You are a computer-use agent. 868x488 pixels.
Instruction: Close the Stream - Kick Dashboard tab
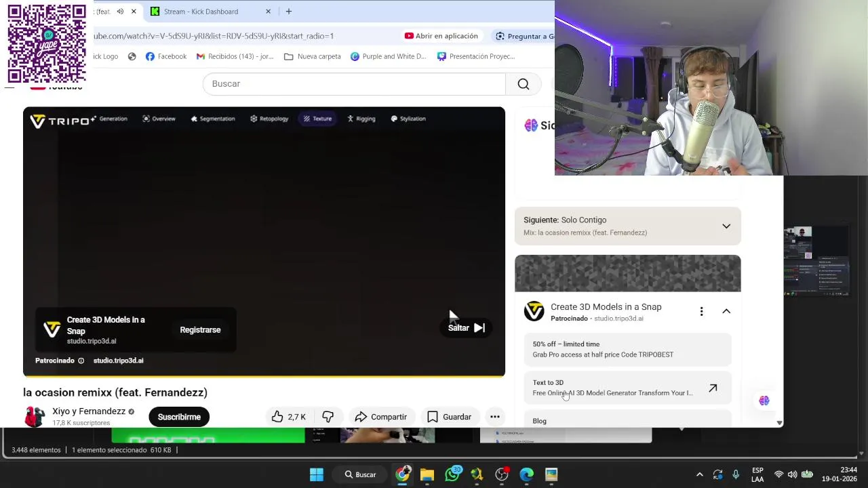268,12
